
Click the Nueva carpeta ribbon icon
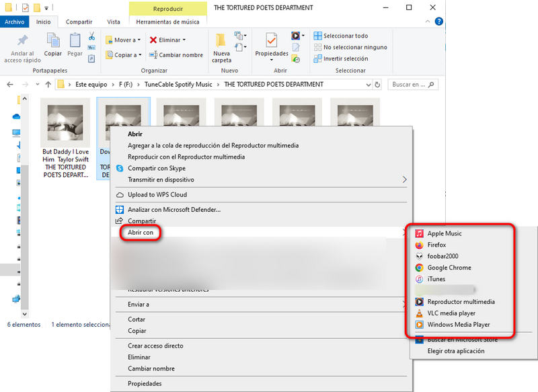221,45
